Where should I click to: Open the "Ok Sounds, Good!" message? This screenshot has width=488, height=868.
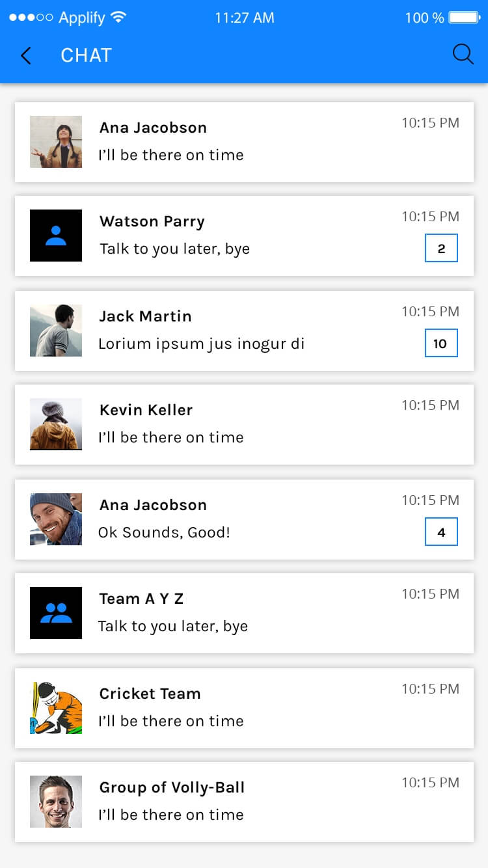click(x=164, y=532)
